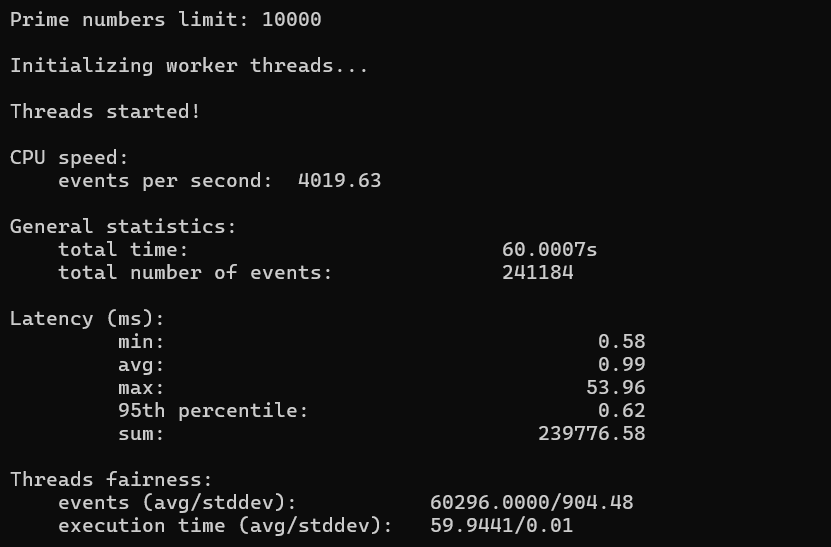Click the 'General statistics:' heading
The height and width of the screenshot is (547, 831).
(123, 227)
